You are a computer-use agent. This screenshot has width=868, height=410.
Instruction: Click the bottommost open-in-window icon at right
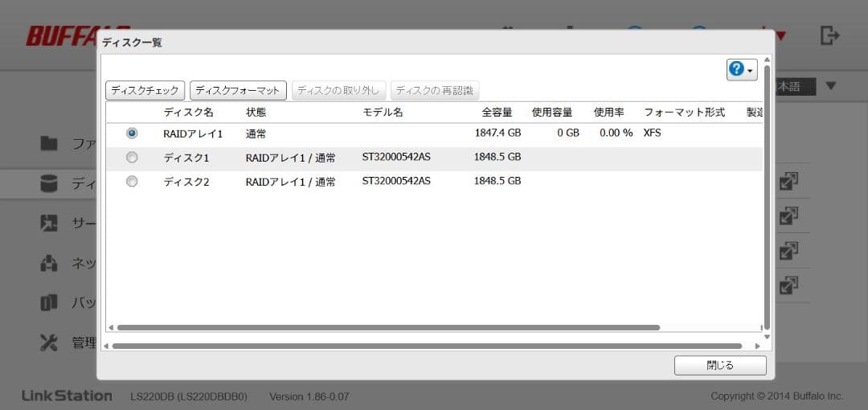click(x=788, y=285)
